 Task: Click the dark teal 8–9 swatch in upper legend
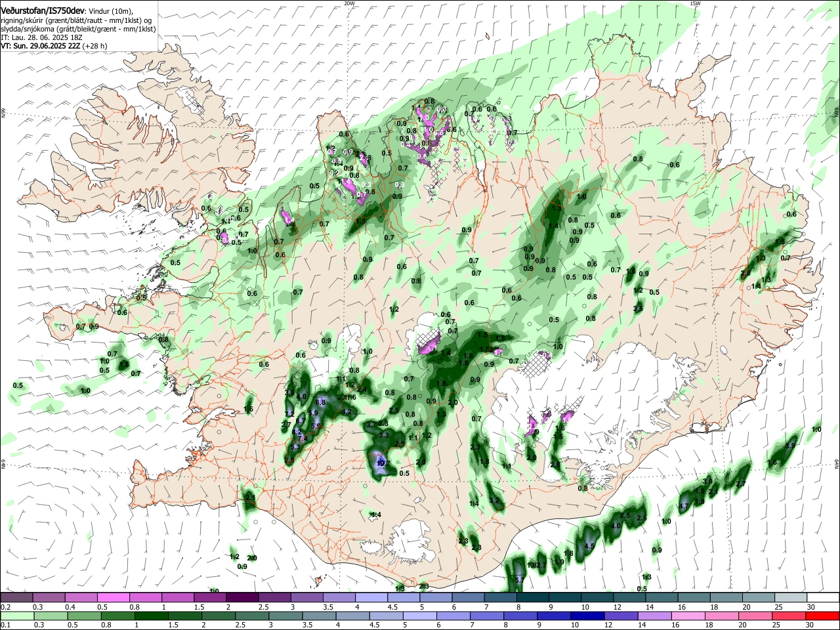pos(532,597)
